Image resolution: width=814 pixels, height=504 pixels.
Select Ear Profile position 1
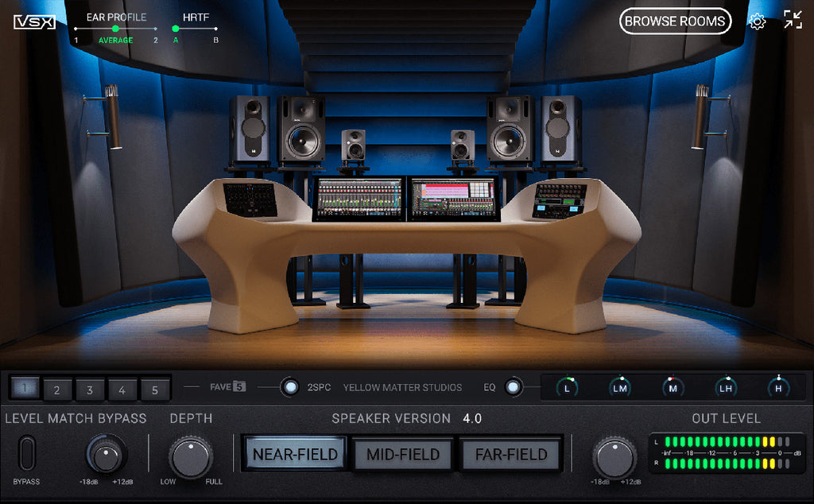click(76, 29)
